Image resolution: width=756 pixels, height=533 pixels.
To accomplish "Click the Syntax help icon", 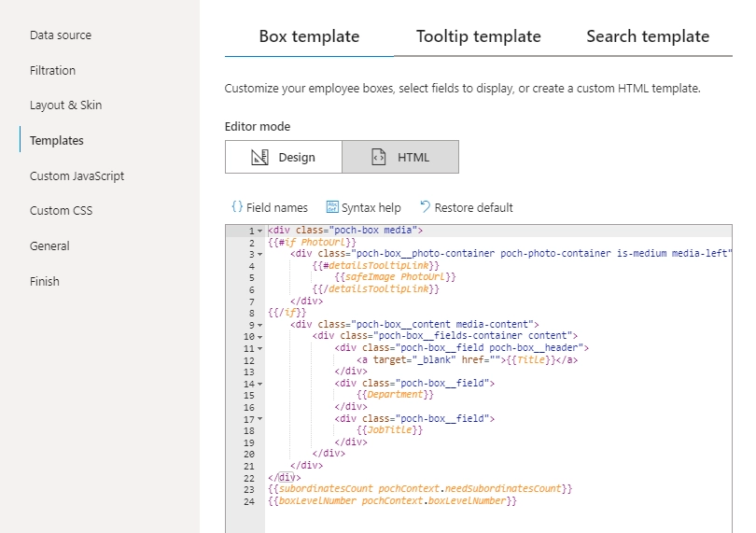I will pos(332,207).
